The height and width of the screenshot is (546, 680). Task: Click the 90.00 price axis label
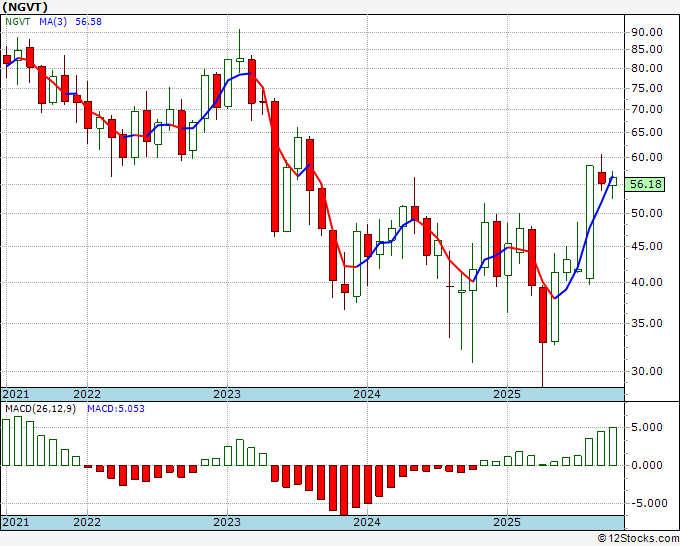pos(647,33)
